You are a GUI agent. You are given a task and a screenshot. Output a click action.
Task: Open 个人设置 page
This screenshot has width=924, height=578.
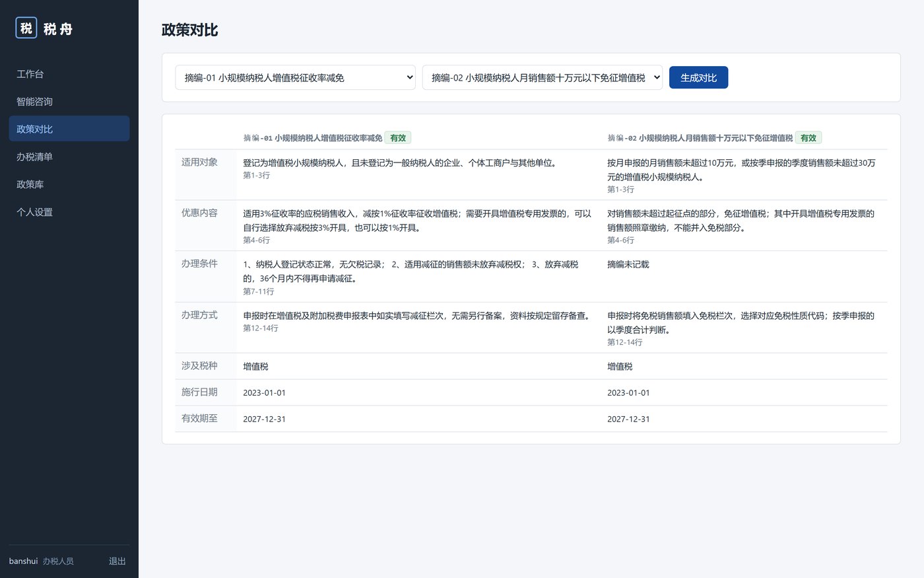[x=69, y=212]
